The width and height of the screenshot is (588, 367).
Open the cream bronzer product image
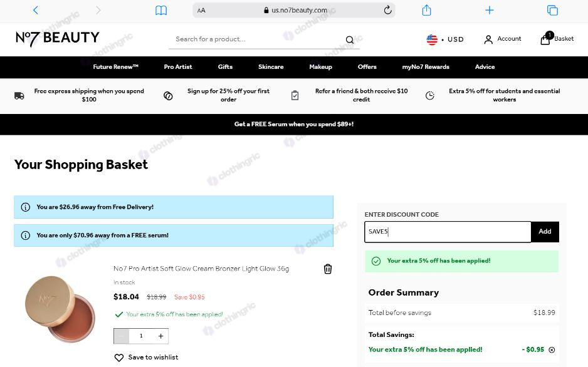[60, 309]
